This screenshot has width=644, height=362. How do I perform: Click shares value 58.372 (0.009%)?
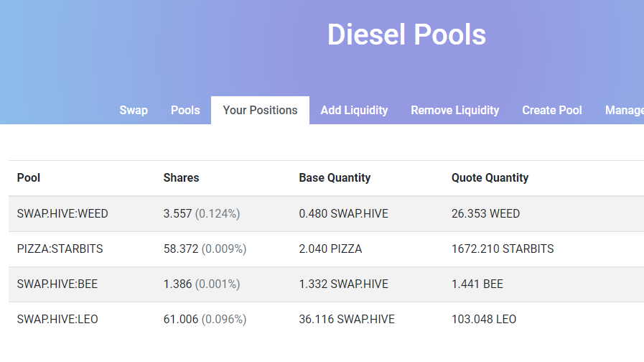click(205, 249)
